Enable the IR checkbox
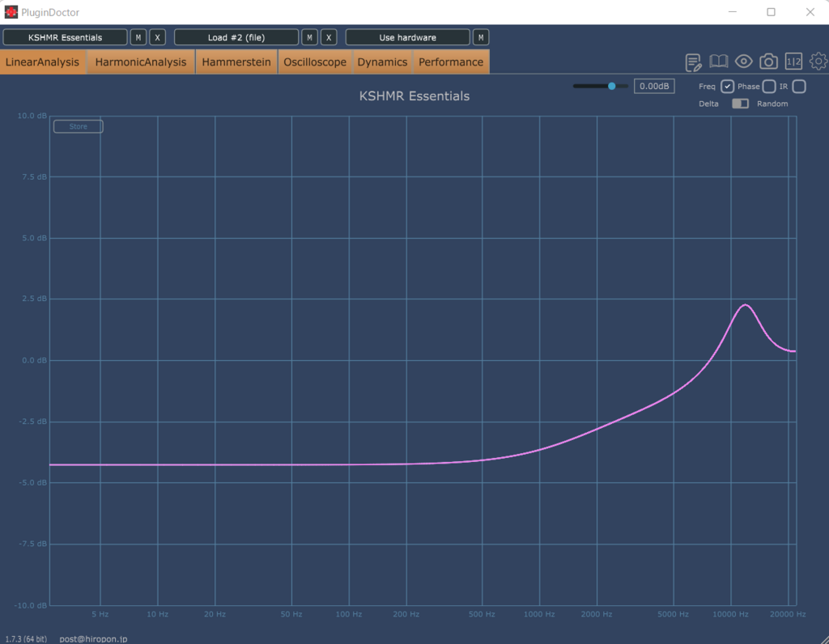The height and width of the screenshot is (644, 829). coord(799,86)
